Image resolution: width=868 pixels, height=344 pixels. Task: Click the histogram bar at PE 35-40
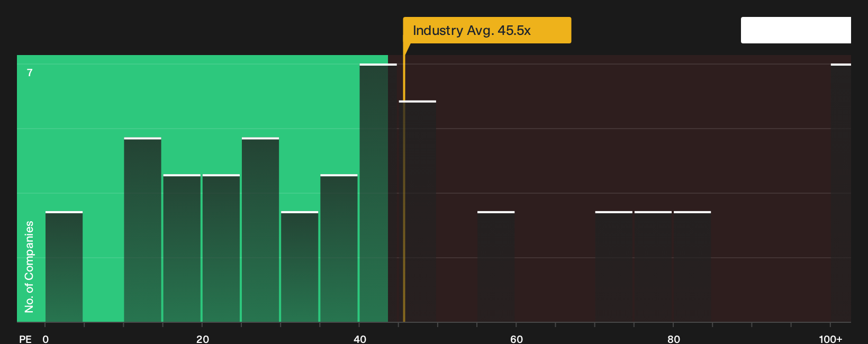pos(339,248)
